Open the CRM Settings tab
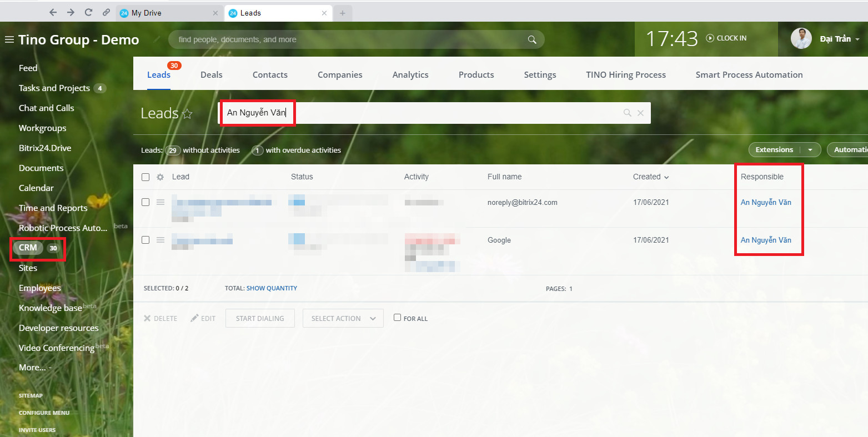The image size is (868, 437). coord(540,75)
